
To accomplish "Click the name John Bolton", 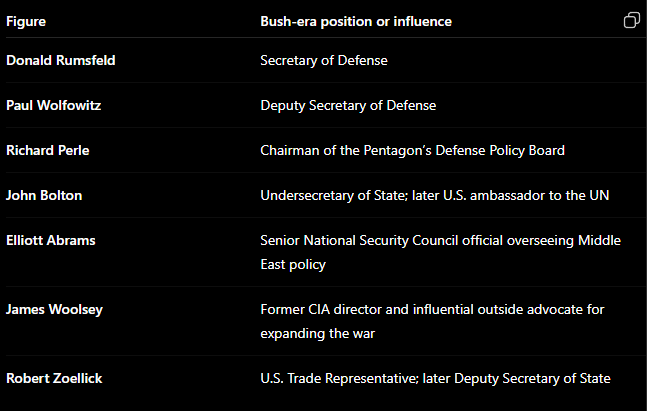I will click(x=44, y=195).
